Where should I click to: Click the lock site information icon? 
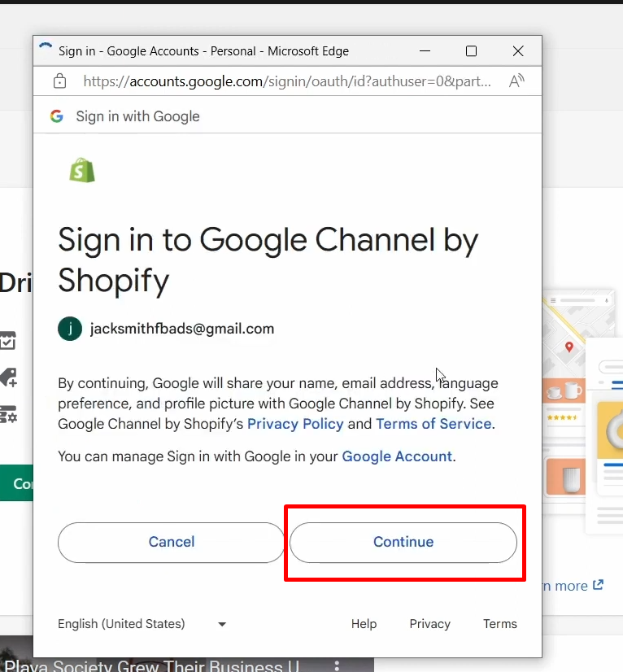pyautogui.click(x=59, y=81)
